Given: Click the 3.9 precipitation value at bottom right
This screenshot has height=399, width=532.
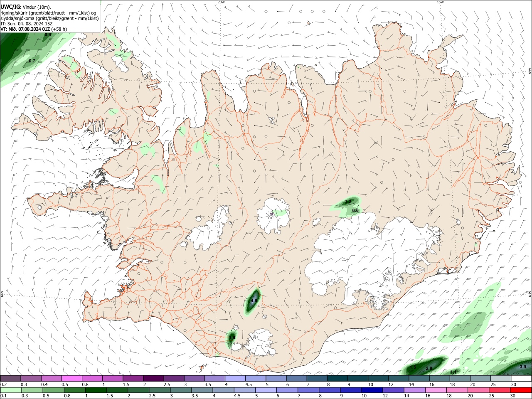Looking at the screenshot, I should point(523,367).
